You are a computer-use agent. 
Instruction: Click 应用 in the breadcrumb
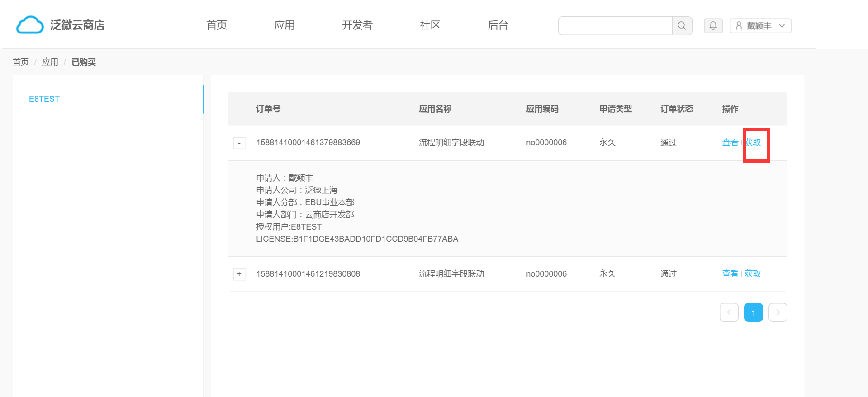coord(50,62)
